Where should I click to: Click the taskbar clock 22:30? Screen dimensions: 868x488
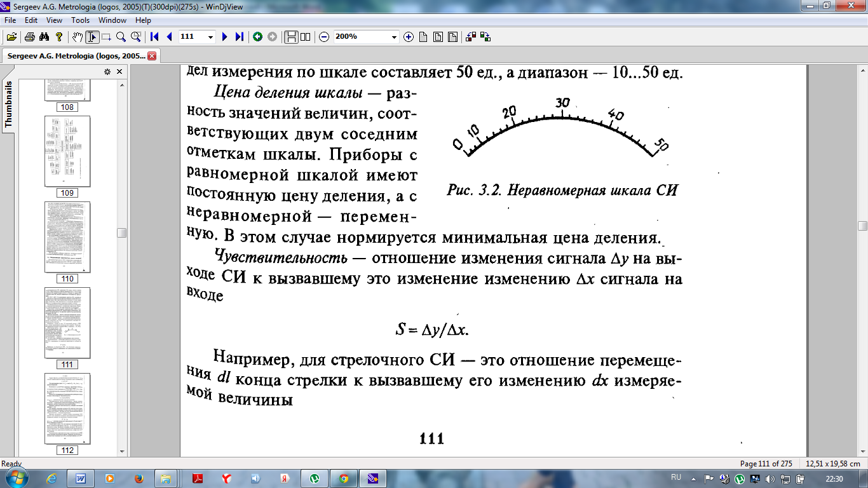tap(834, 478)
